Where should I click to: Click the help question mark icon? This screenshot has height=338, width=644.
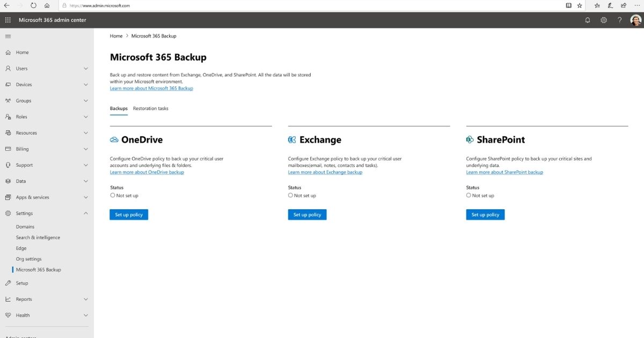tap(620, 20)
